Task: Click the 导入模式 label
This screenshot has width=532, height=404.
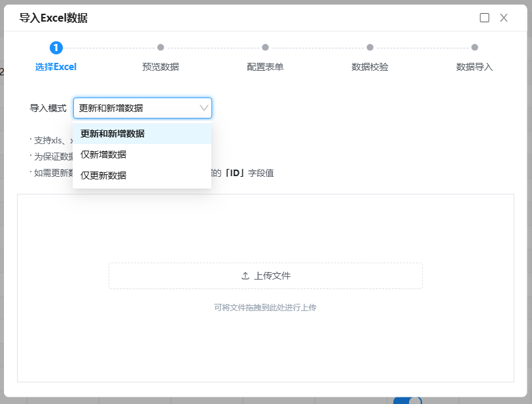Action: [x=48, y=108]
